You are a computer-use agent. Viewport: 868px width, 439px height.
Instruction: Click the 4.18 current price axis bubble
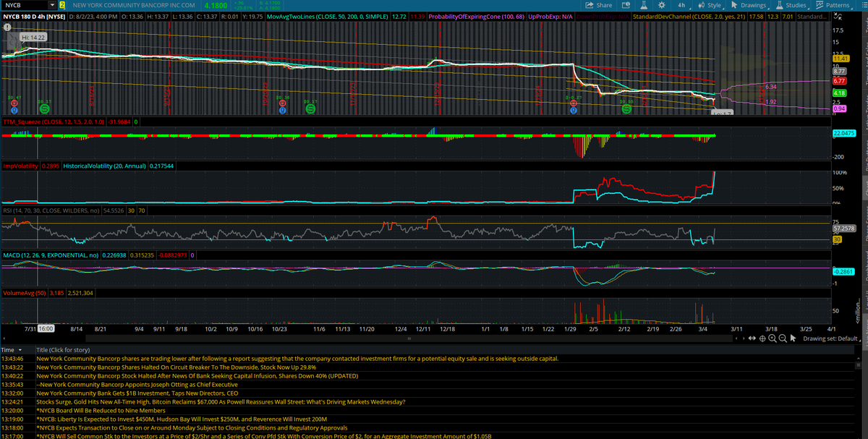pos(840,93)
